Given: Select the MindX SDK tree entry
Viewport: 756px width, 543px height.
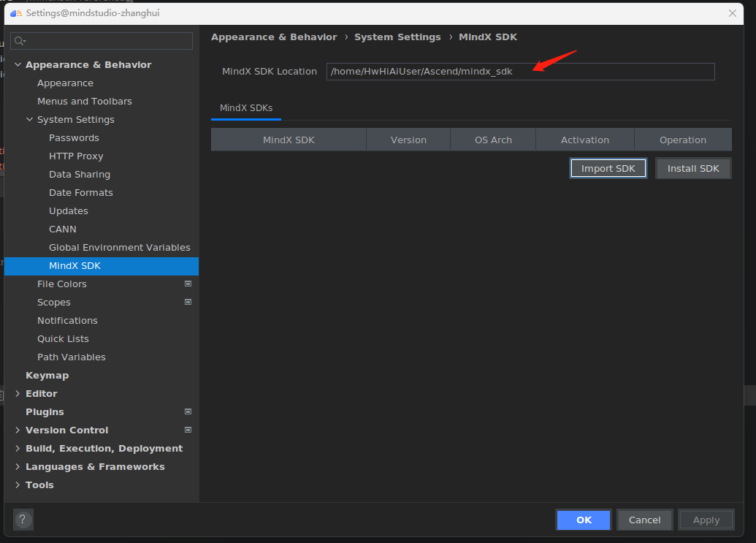Looking at the screenshot, I should coord(102,266).
